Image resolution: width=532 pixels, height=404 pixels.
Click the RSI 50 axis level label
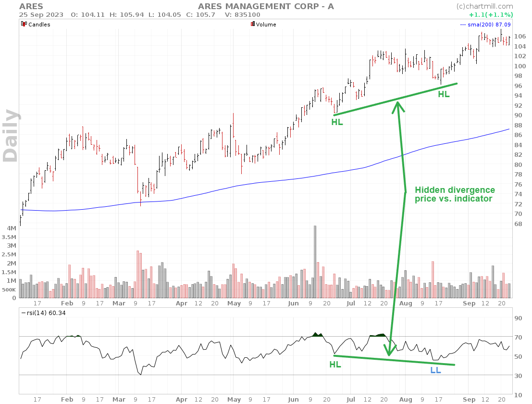coord(519,356)
